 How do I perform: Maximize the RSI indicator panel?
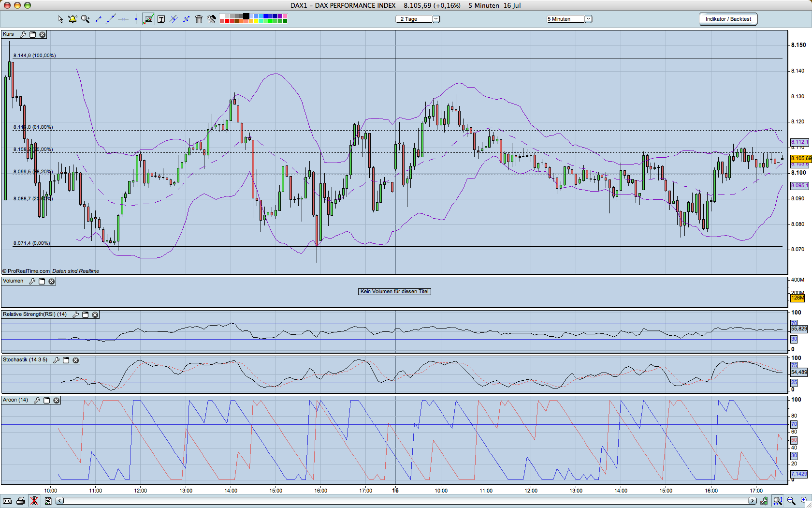coord(86,314)
